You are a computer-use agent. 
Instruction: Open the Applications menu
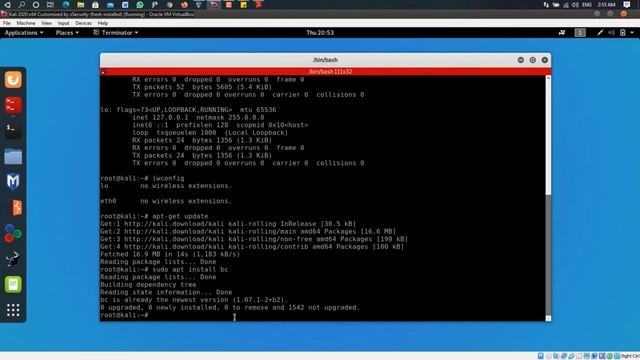[x=24, y=33]
